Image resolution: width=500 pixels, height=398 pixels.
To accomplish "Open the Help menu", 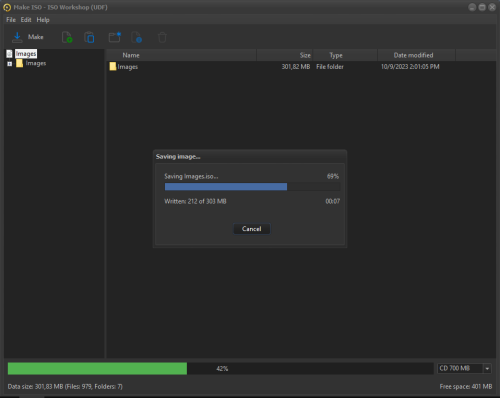I will coord(43,20).
